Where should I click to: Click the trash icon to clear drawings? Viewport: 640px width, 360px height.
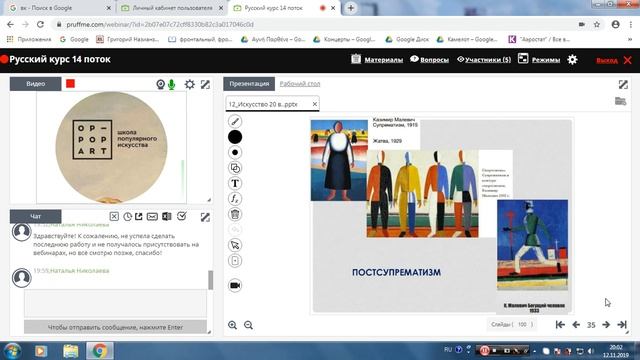235,214
